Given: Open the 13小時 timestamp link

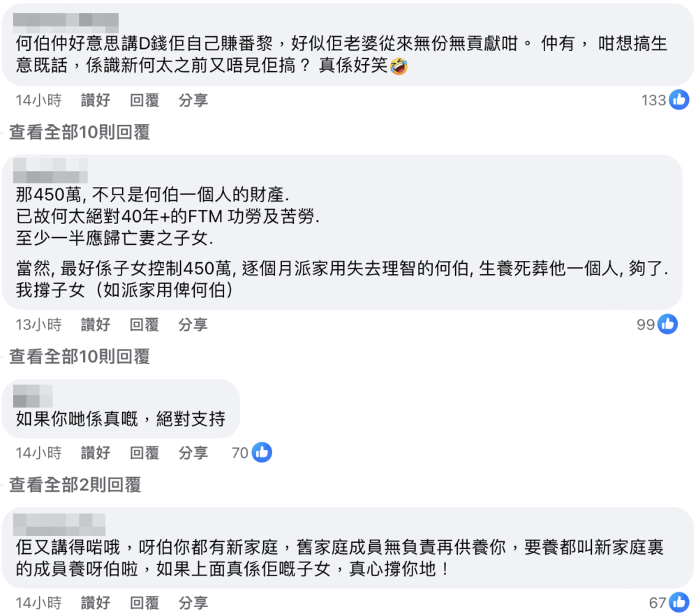Looking at the screenshot, I should tap(38, 324).
